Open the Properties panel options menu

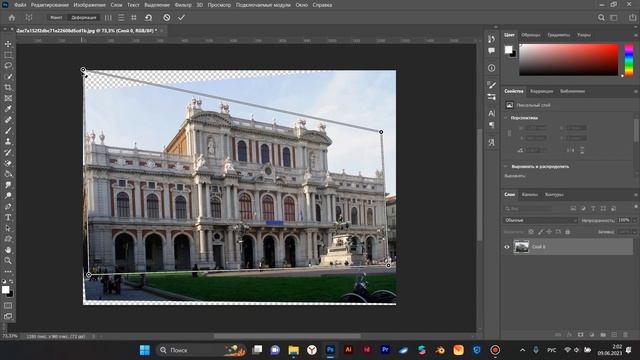[x=636, y=91]
